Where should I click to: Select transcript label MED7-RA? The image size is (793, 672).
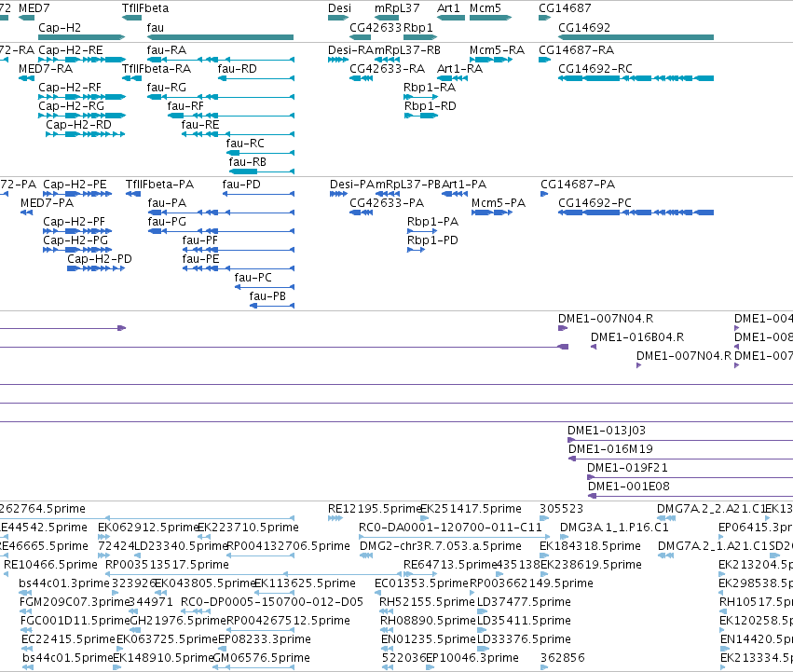[46, 69]
